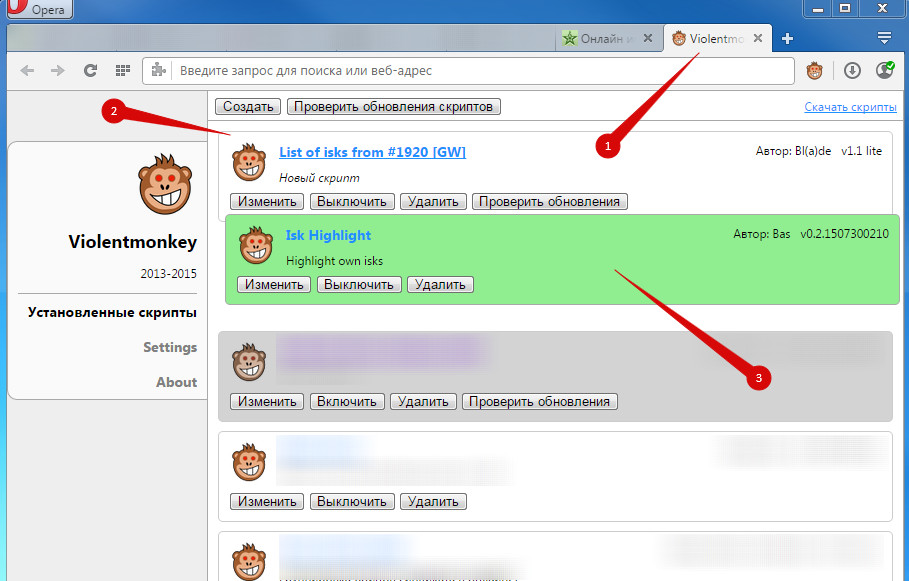Click Удалить for Isk Highlight script

440,284
